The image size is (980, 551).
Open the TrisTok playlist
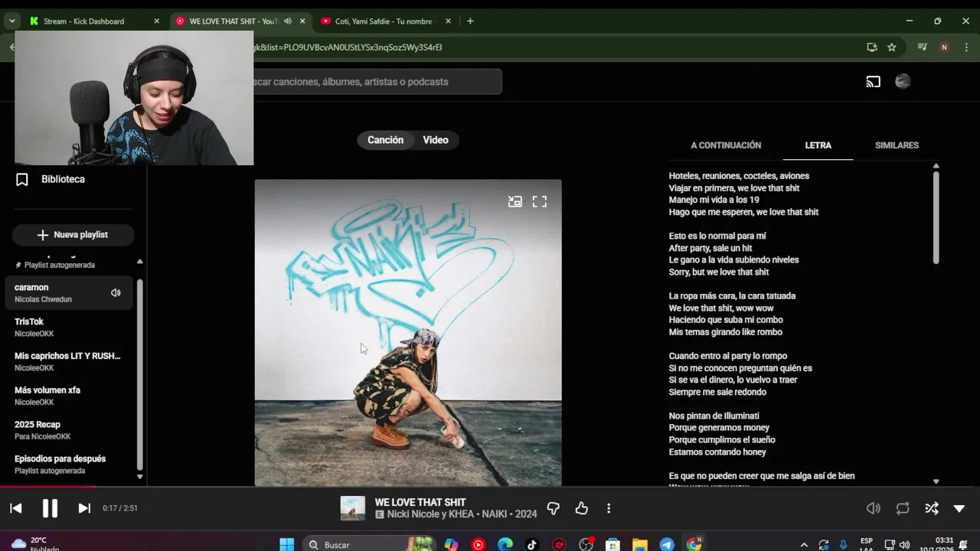pos(69,328)
